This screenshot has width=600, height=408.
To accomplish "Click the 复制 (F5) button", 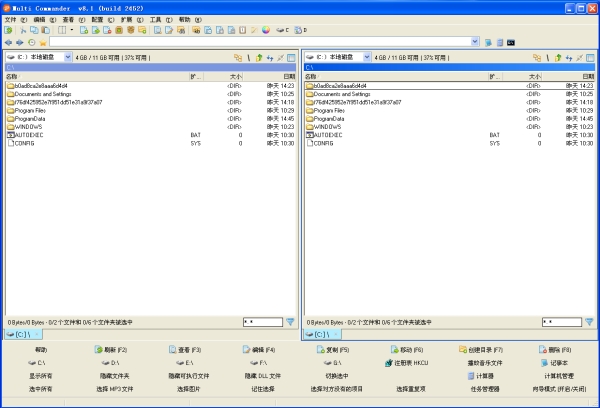I will click(330, 350).
